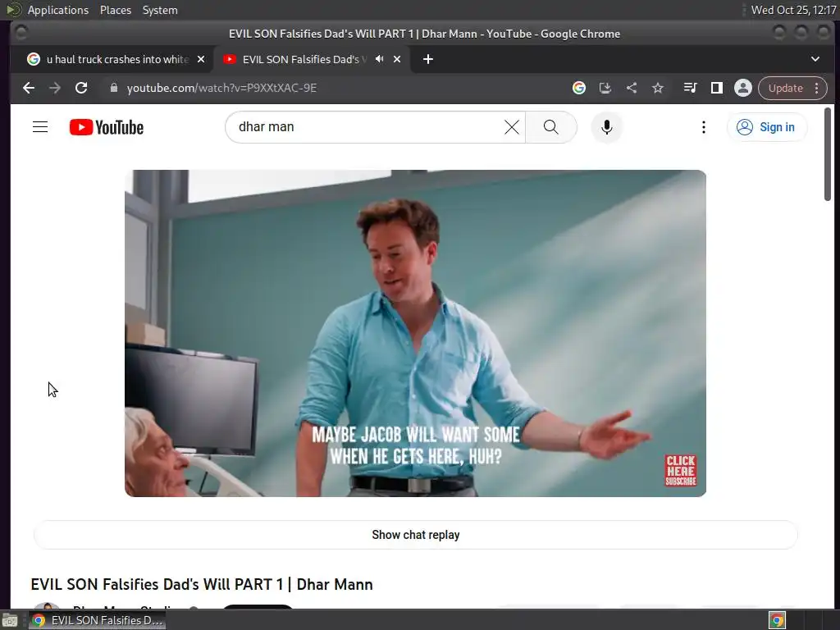The height and width of the screenshot is (630, 840).
Task: Reload the YouTube page
Action: (81, 88)
